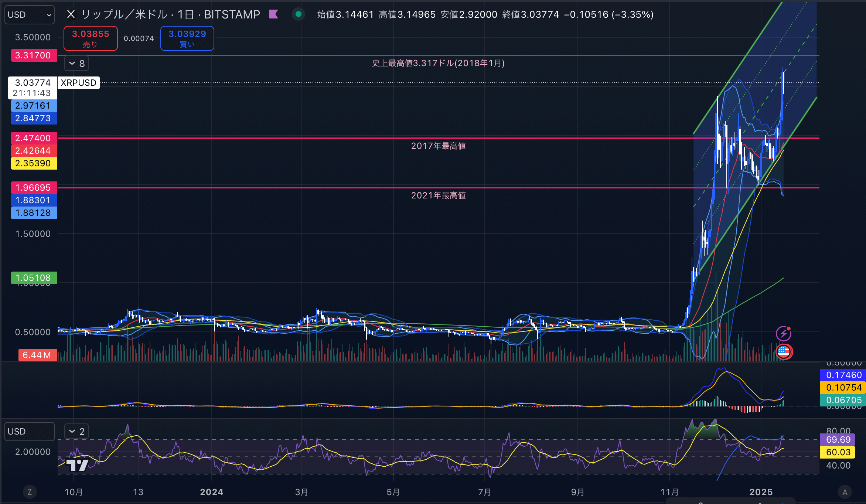Screen dimensions: 866x504
Task: Click the 2.47400 price line label
Action: (x=33, y=138)
